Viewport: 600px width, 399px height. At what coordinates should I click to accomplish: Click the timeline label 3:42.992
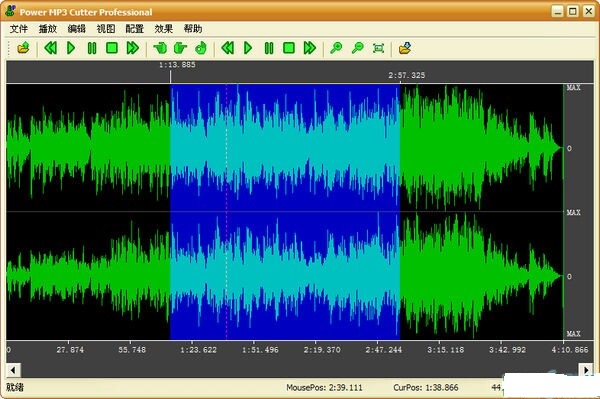pyautogui.click(x=507, y=350)
